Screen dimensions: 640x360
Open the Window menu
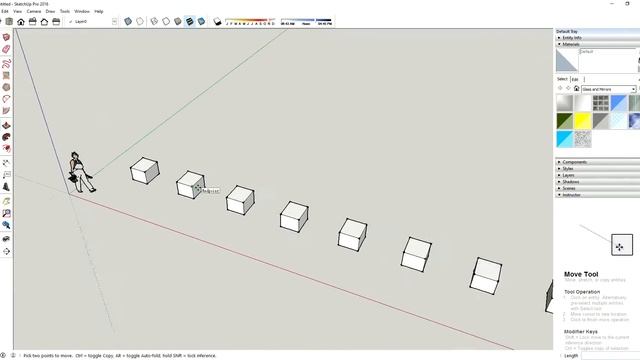82,11
